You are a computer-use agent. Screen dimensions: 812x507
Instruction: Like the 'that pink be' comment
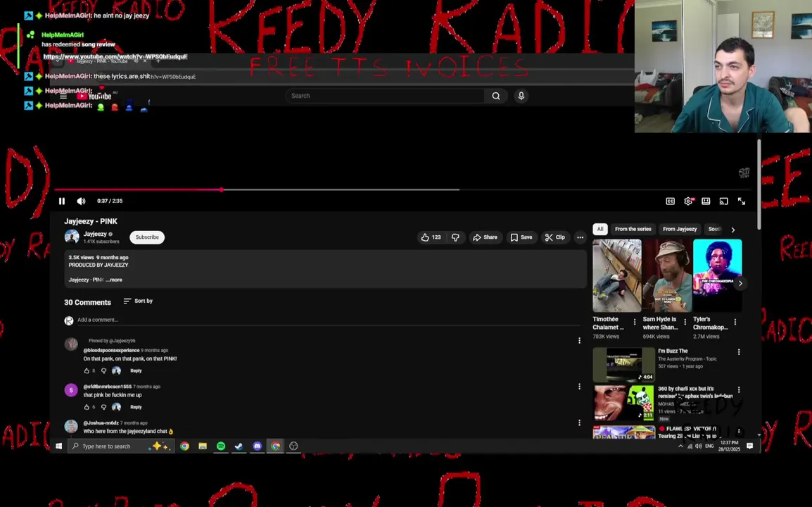[x=87, y=408]
